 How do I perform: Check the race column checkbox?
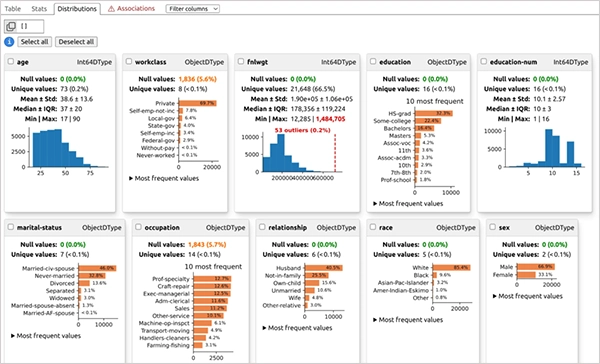(373, 227)
